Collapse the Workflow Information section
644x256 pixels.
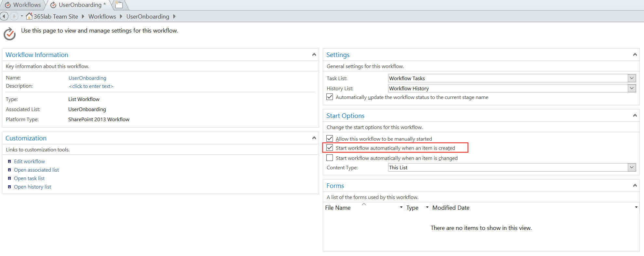(314, 55)
